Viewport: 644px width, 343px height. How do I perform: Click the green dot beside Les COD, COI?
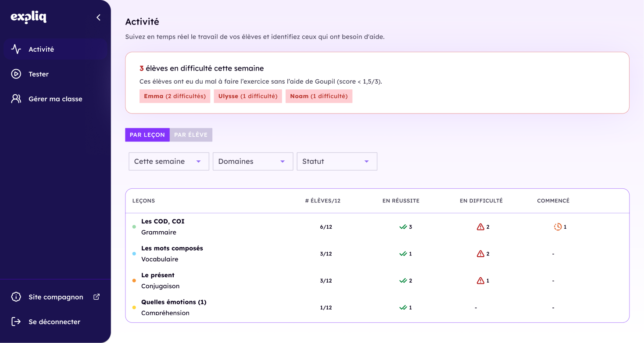134,227
